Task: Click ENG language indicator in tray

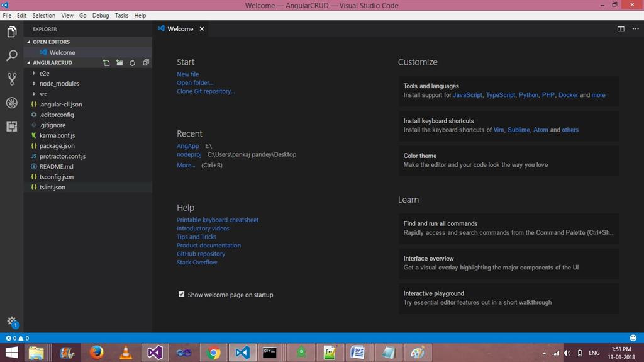Action: tap(594, 353)
